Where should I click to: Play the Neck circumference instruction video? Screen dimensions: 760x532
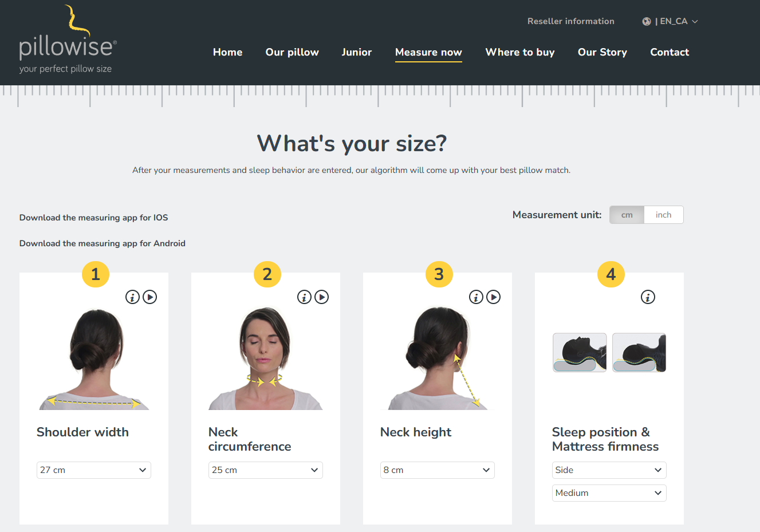(x=322, y=297)
